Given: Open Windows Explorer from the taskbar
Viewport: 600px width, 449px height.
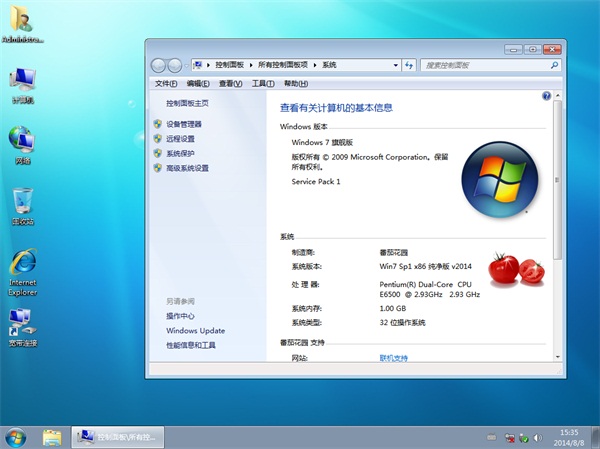Looking at the screenshot, I should click(52, 437).
